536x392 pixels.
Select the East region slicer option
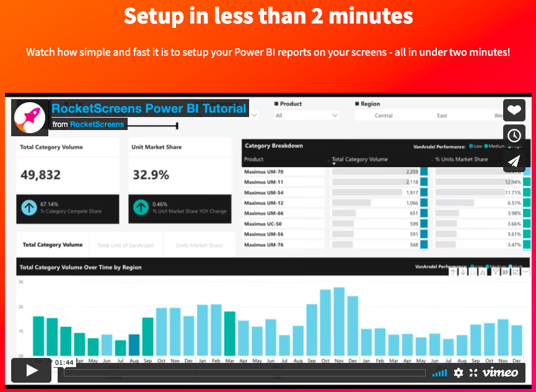pyautogui.click(x=442, y=116)
